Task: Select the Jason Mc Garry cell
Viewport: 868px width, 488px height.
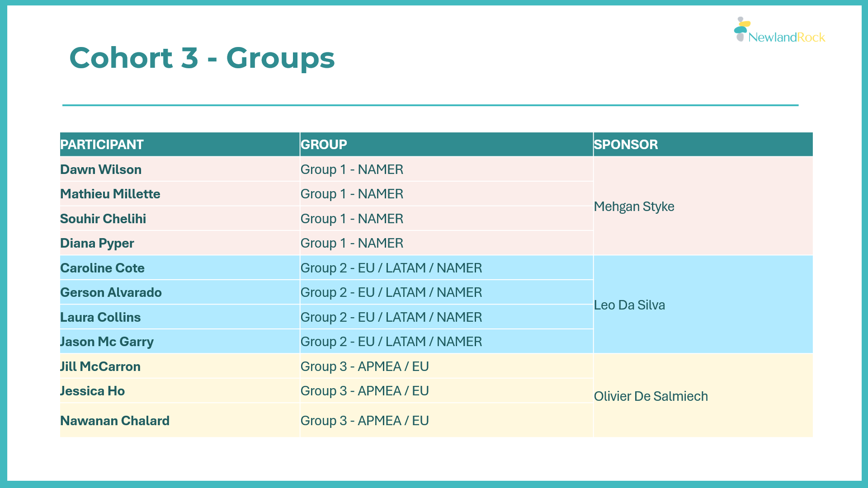Action: [x=179, y=342]
